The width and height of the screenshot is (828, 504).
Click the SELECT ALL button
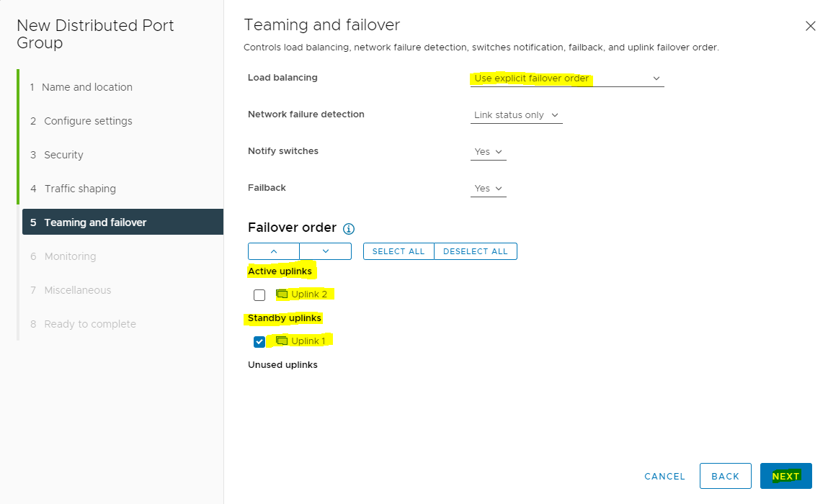[x=399, y=251]
